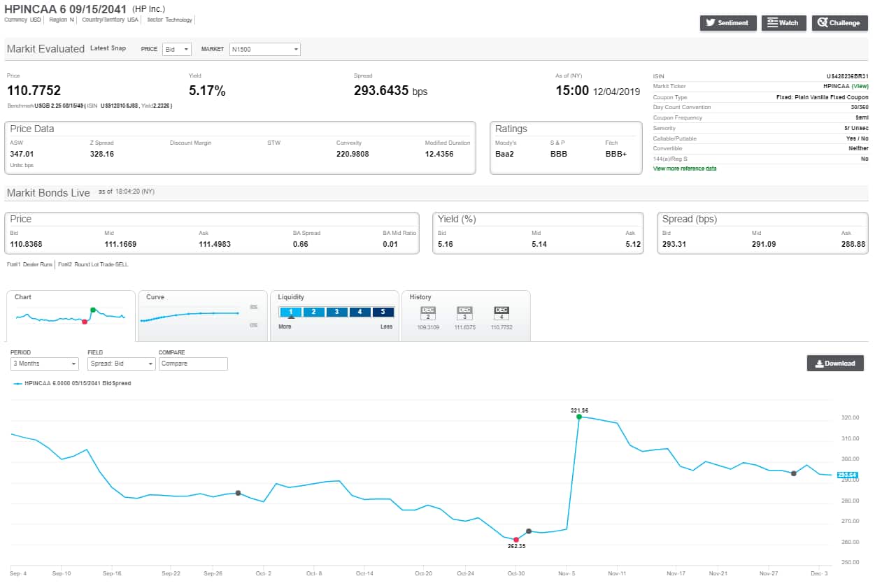Image resolution: width=875 pixels, height=588 pixels.
Task: Select liquidity score 2 segment
Action: (x=314, y=312)
